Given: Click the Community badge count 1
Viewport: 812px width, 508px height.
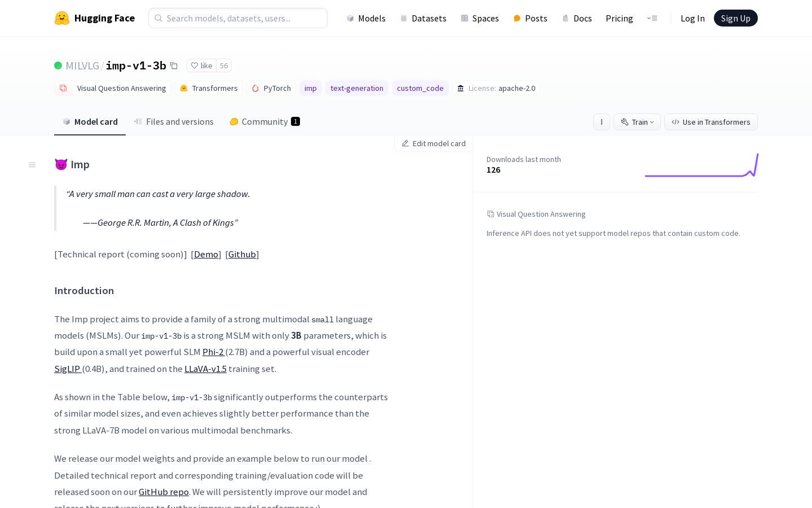Looking at the screenshot, I should (x=295, y=121).
